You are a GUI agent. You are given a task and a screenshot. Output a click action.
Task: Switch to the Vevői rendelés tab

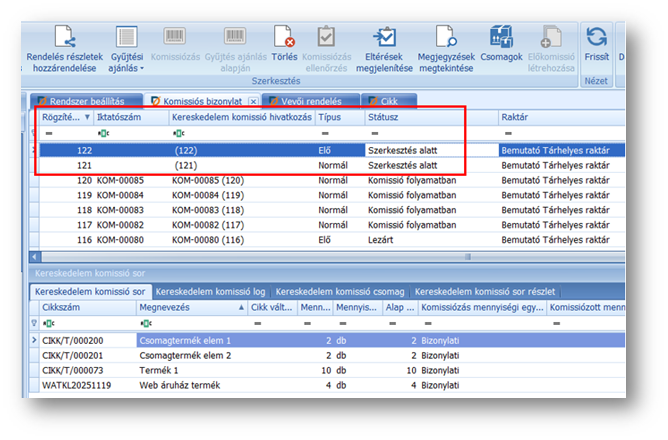pos(313,101)
